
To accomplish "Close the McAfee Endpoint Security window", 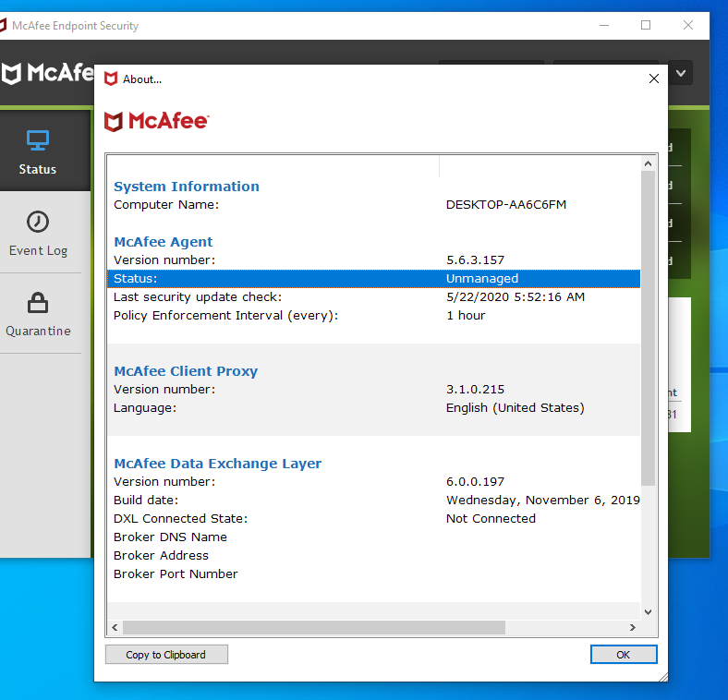I will [688, 26].
